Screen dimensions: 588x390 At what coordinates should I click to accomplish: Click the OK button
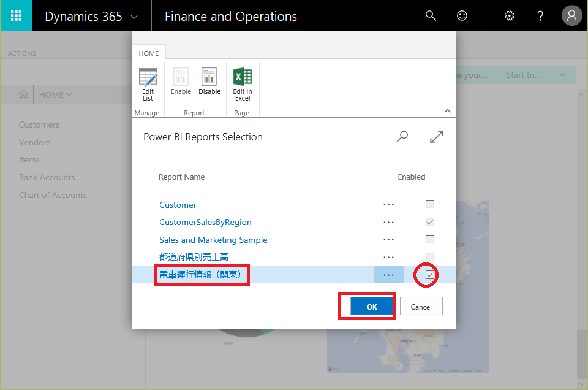372,306
